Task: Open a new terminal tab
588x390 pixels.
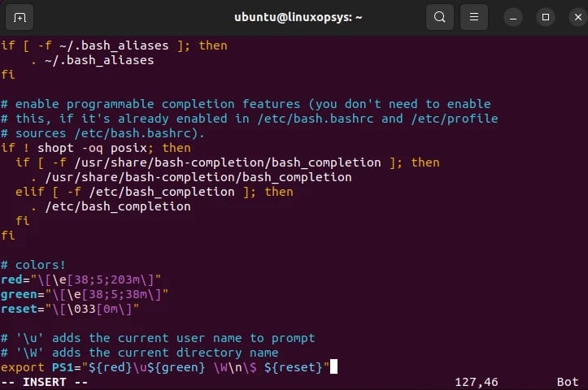Action: point(20,17)
